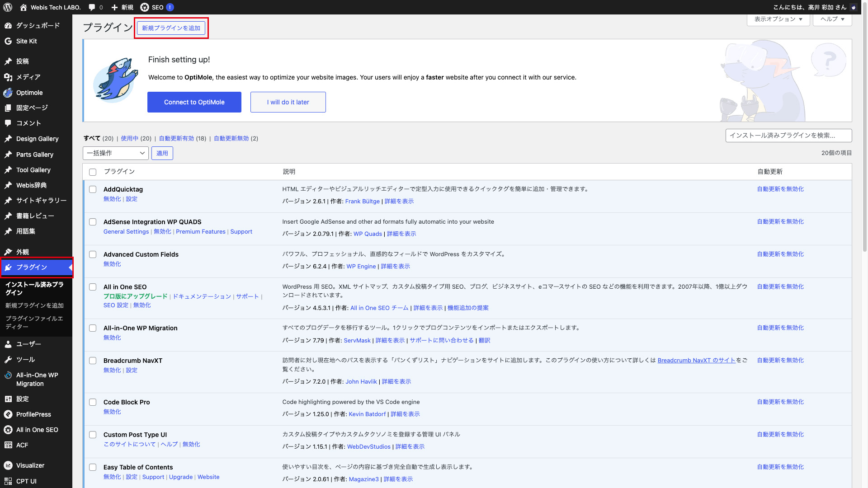Open the 一括操作 bulk actions dropdown
This screenshot has height=488, width=868.
116,153
